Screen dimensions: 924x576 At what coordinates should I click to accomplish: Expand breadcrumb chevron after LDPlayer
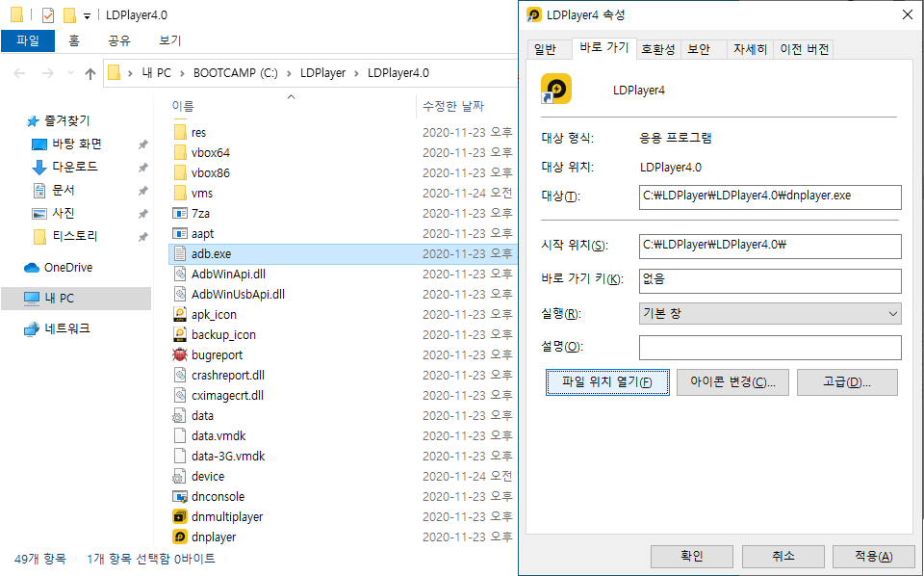(x=356, y=73)
